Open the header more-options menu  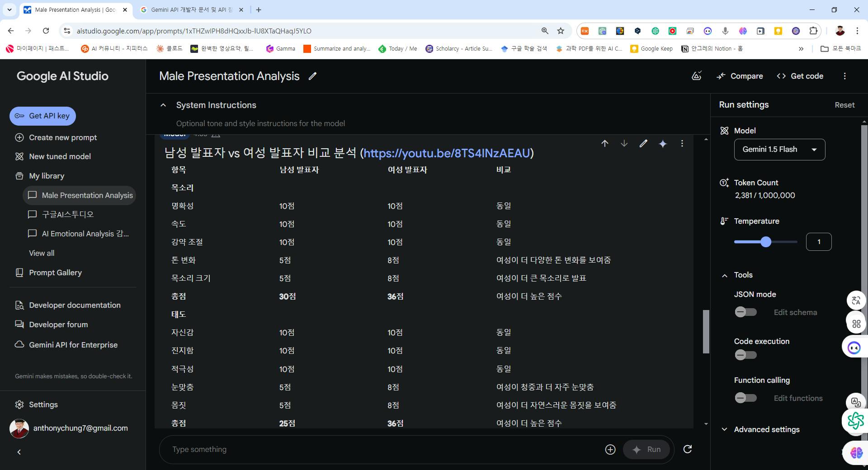844,76
